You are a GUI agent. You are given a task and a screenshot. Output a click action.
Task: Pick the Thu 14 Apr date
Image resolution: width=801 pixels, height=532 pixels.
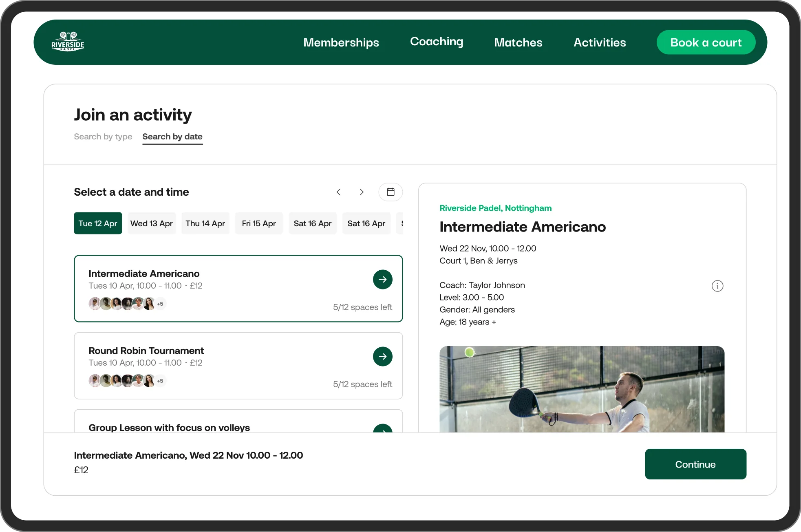pyautogui.click(x=205, y=223)
